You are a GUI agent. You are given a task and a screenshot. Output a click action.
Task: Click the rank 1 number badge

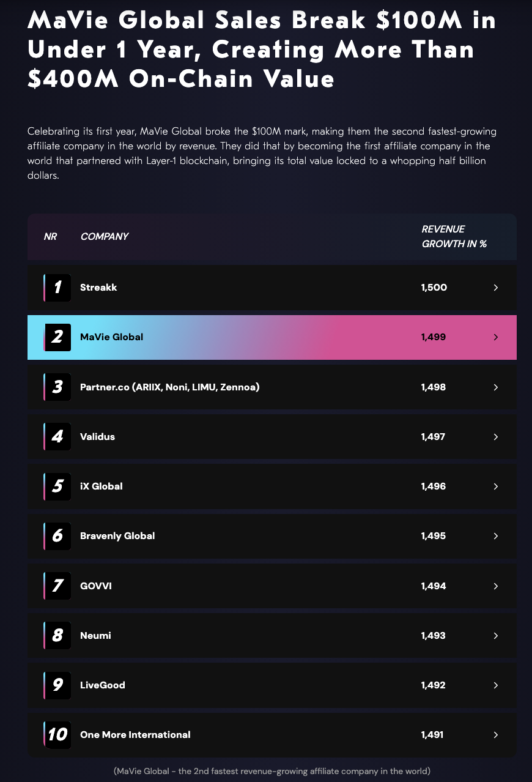(57, 288)
